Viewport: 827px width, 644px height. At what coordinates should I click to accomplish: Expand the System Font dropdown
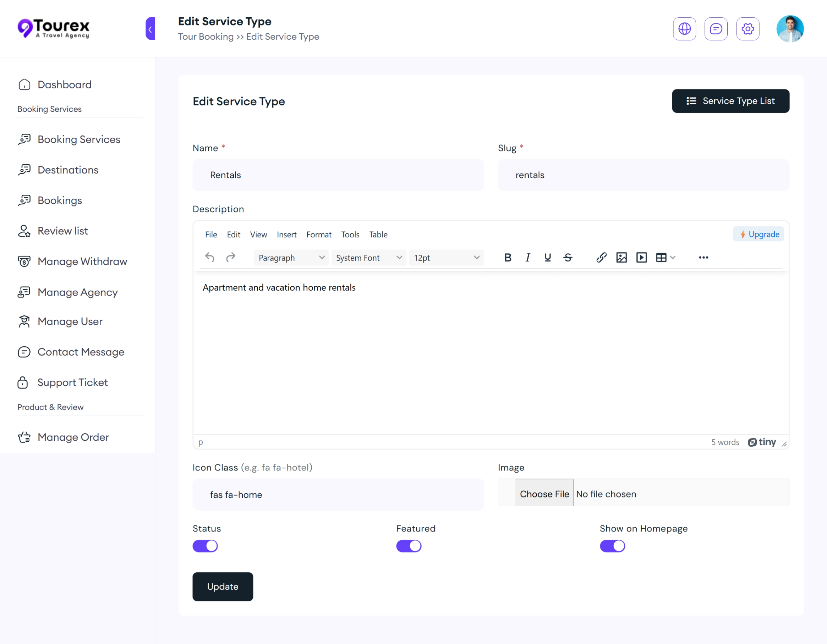click(x=368, y=258)
